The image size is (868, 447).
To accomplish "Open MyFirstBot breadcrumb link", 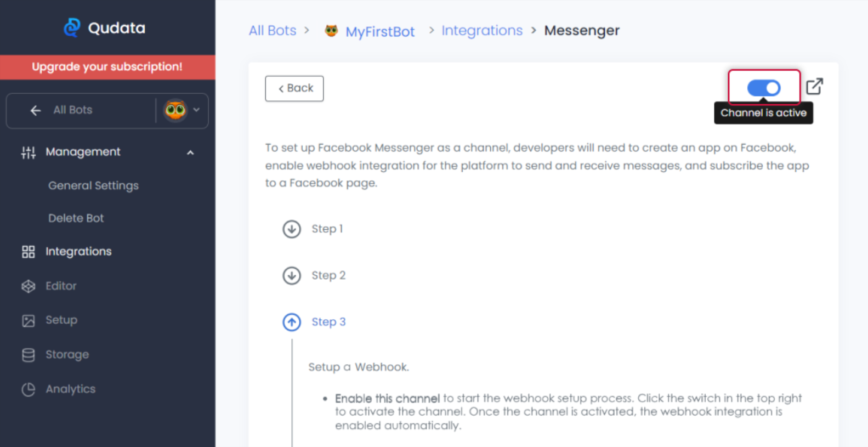I will click(379, 32).
